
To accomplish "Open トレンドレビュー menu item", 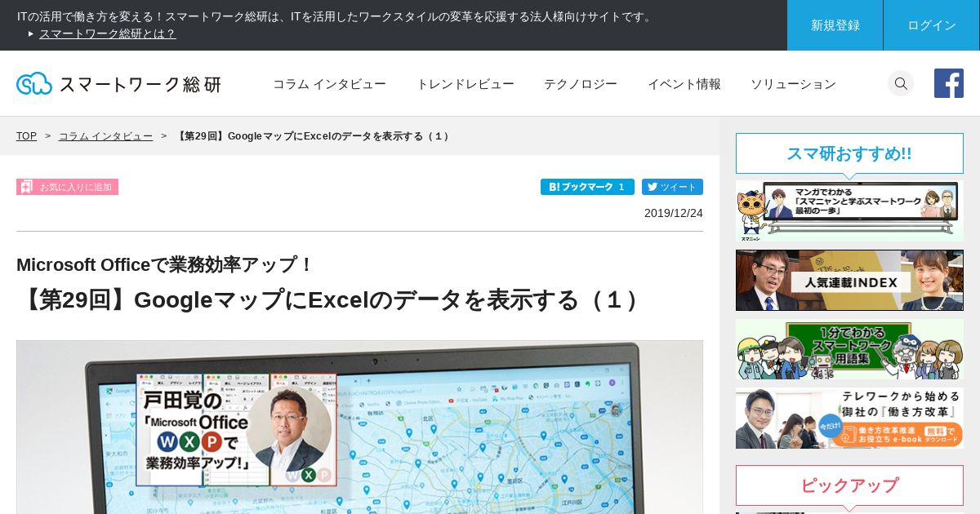I will click(x=465, y=84).
